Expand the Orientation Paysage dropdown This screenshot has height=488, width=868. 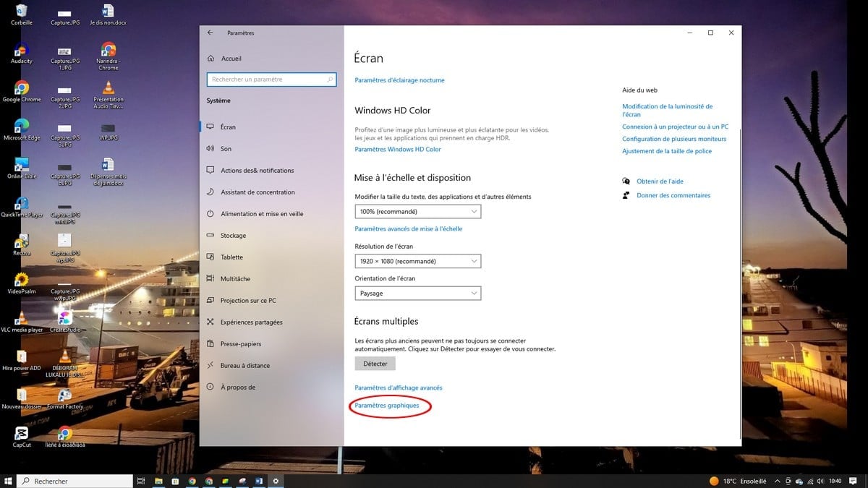click(417, 294)
